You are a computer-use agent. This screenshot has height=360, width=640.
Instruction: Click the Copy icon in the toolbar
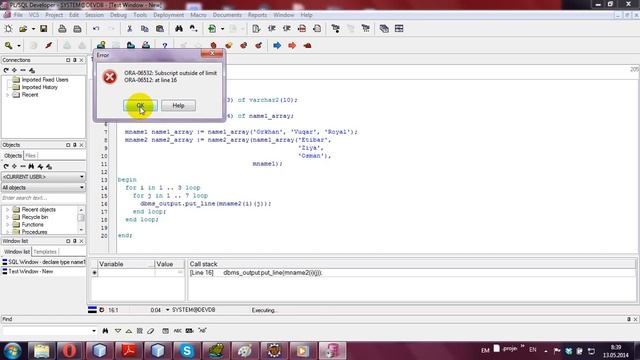[x=144, y=29]
